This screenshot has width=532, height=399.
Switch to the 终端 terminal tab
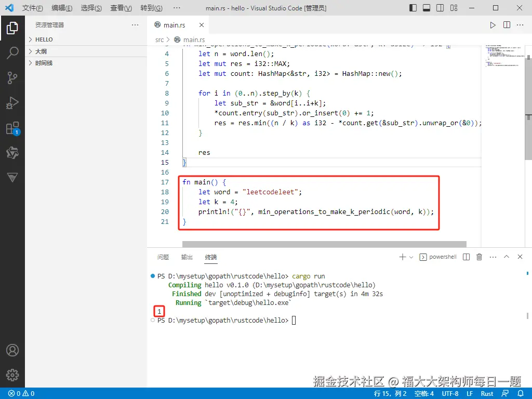211,257
